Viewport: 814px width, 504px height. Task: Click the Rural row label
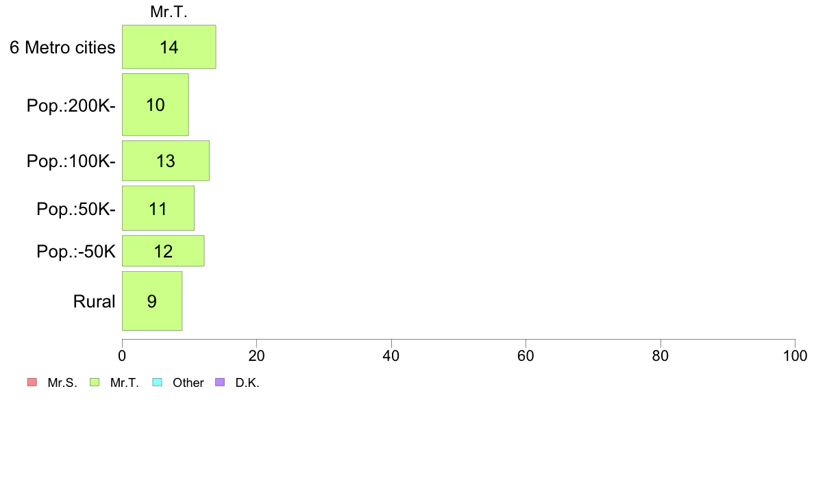pyautogui.click(x=94, y=301)
